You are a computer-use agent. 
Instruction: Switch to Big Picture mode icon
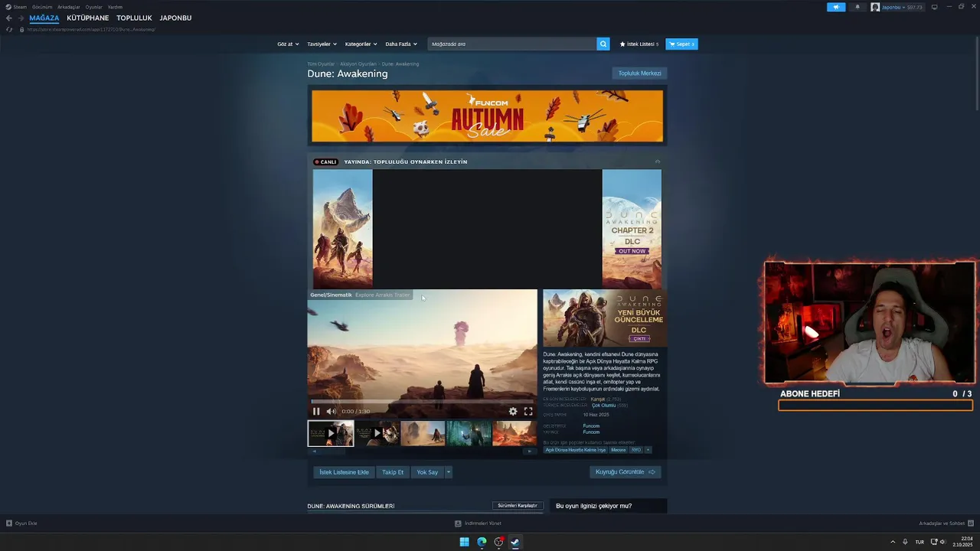click(934, 7)
